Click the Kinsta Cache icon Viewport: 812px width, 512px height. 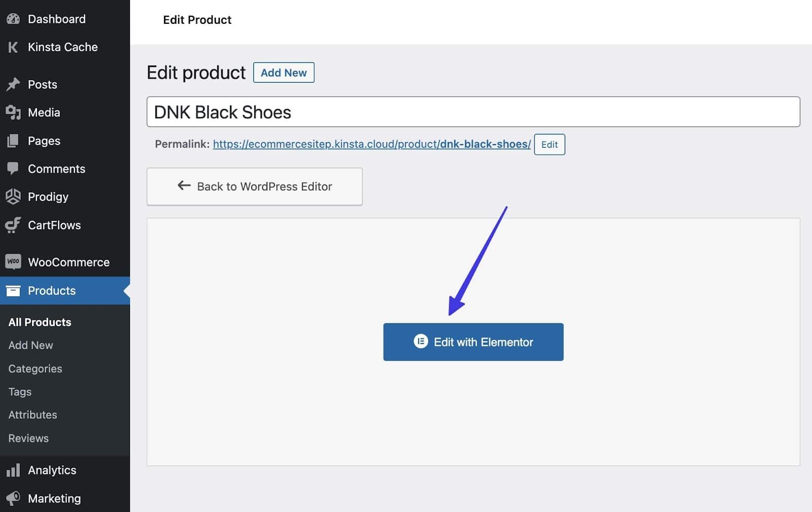[13, 47]
